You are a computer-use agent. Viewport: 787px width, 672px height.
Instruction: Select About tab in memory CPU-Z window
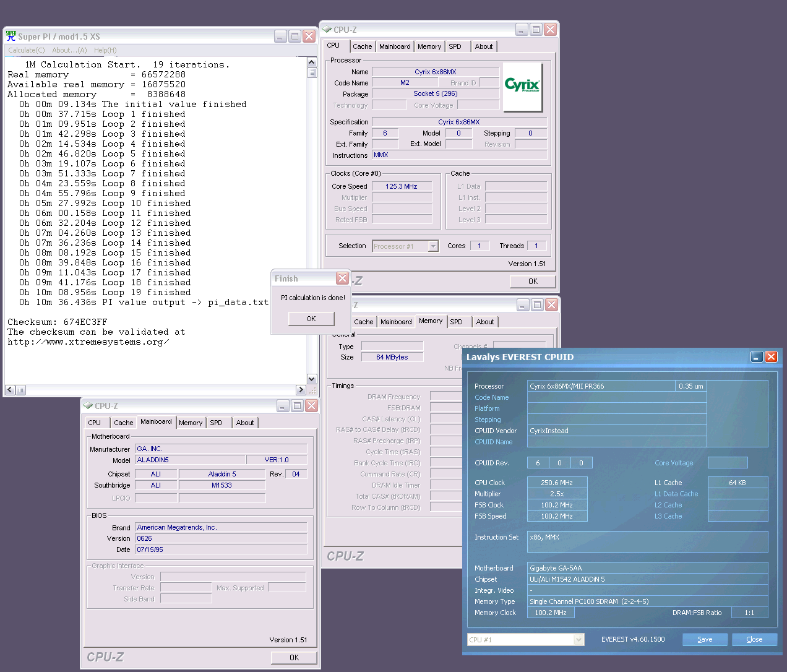(x=485, y=322)
